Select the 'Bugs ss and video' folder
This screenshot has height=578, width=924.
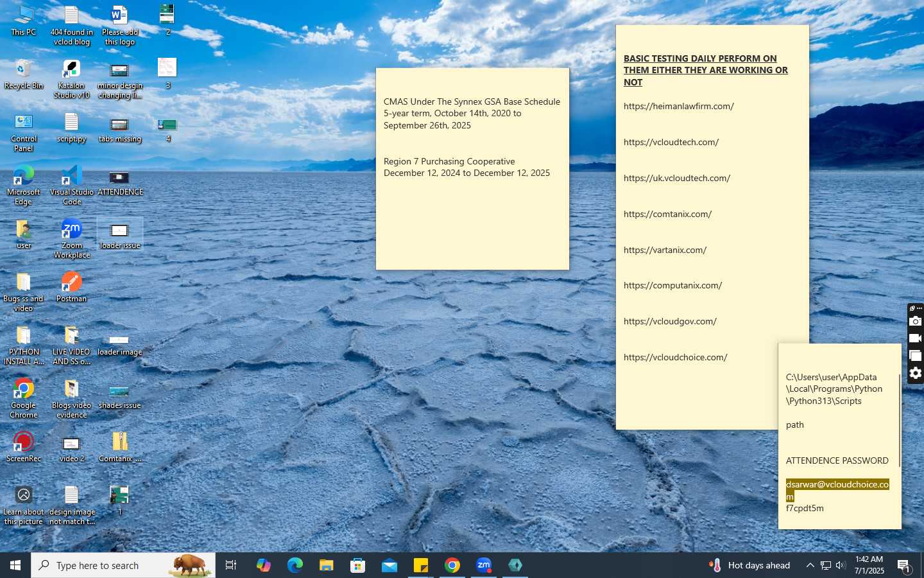(x=24, y=292)
